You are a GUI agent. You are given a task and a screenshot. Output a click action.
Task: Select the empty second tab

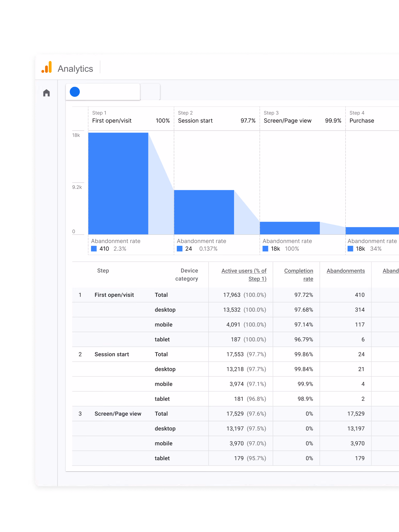coord(150,92)
